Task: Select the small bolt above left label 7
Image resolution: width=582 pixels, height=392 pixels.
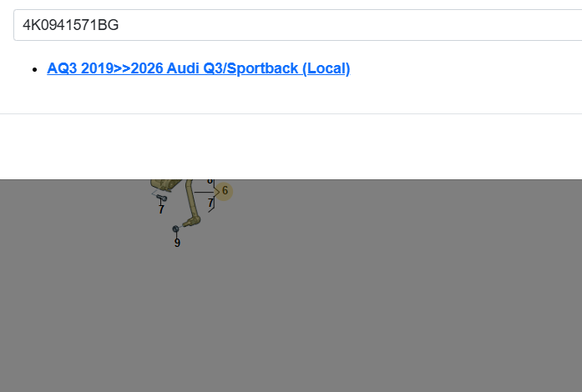Action: (162, 198)
